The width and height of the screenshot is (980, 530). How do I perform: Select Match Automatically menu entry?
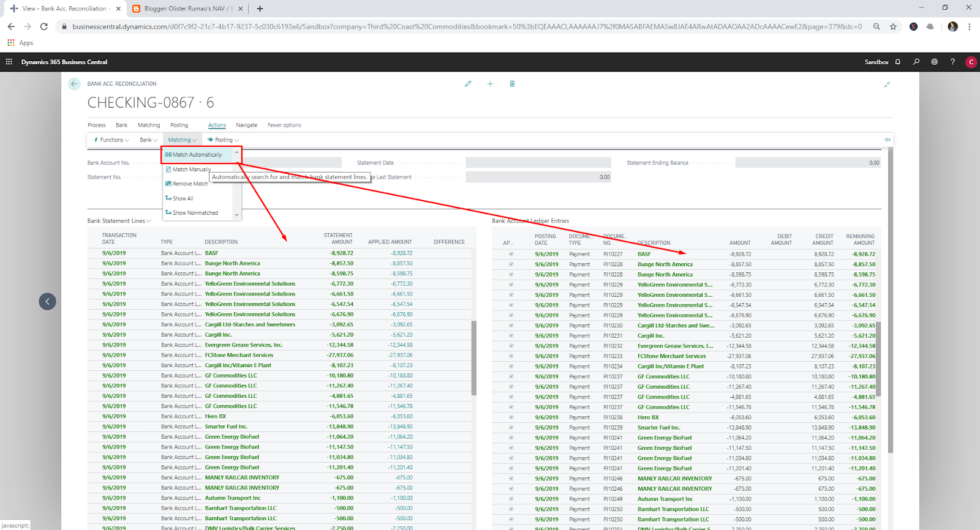pyautogui.click(x=197, y=155)
